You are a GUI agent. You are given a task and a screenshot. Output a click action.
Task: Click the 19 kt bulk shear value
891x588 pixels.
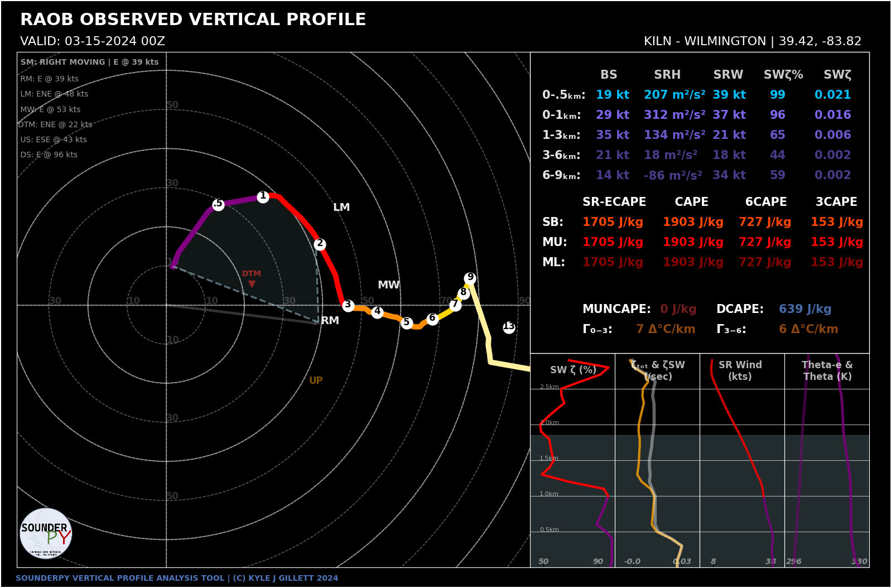613,95
